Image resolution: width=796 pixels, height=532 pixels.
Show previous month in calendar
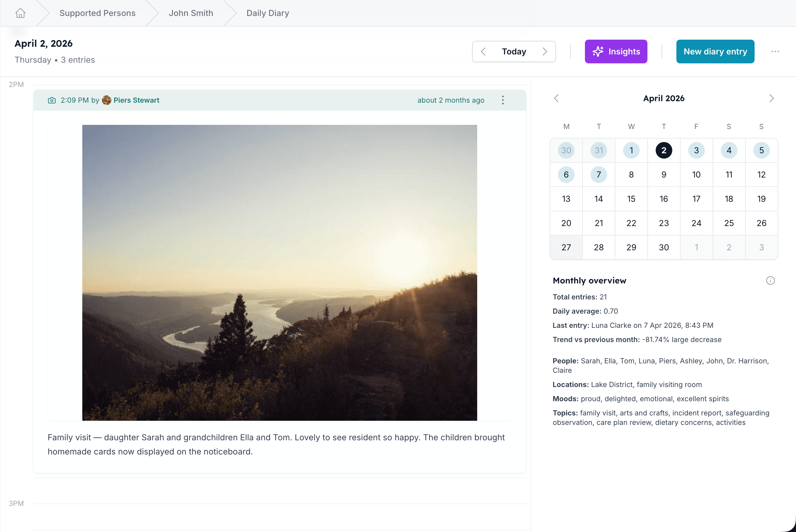[x=556, y=99]
